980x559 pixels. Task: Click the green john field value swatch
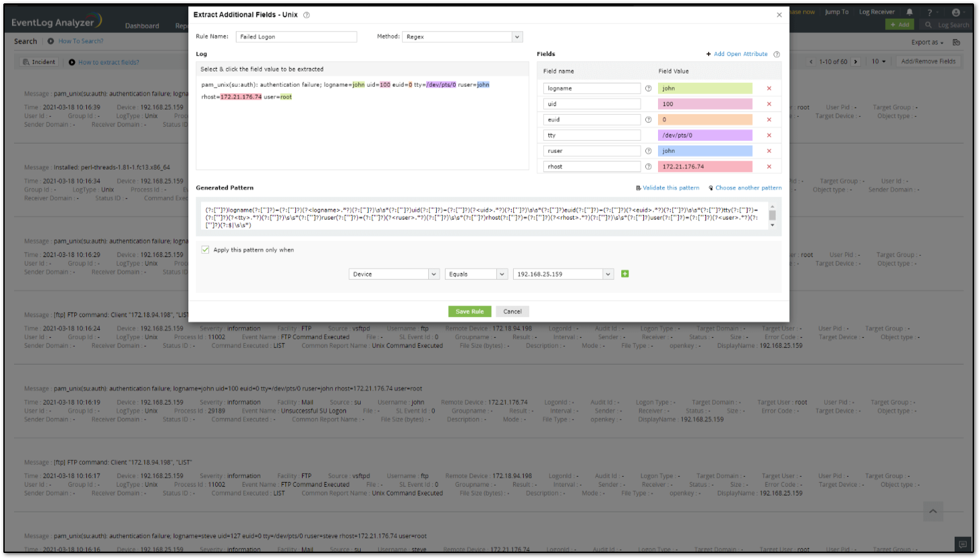pos(705,88)
